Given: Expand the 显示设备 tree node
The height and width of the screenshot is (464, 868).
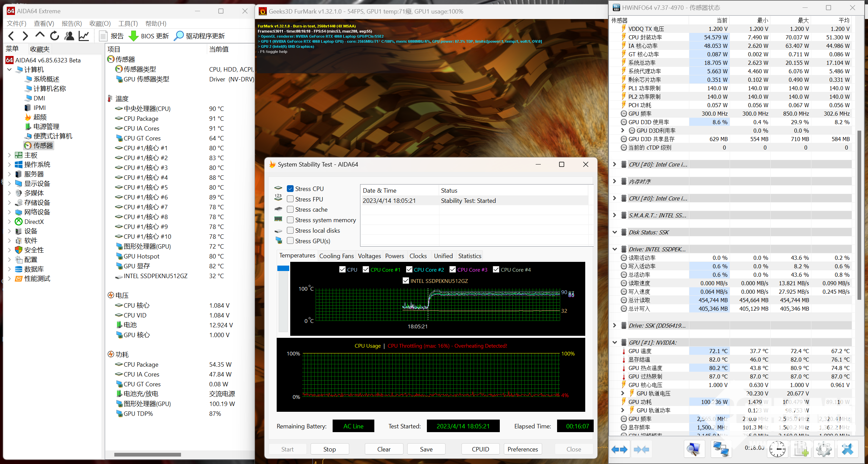Looking at the screenshot, I should pos(9,183).
